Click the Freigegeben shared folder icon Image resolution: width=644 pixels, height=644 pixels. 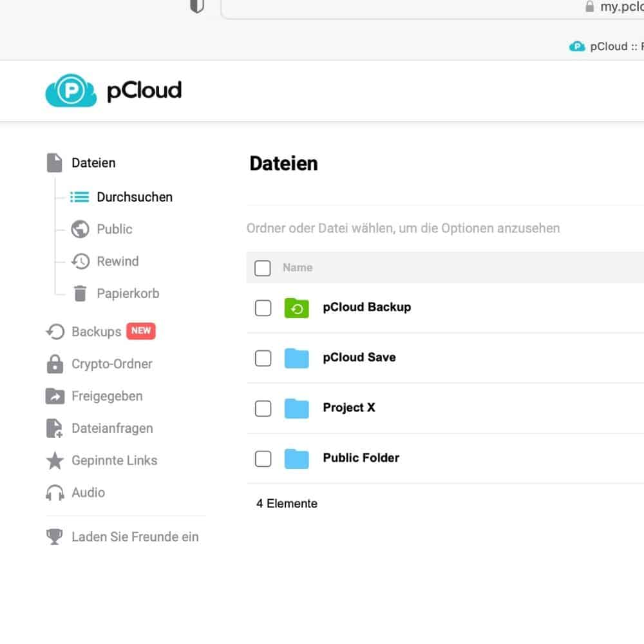pyautogui.click(x=55, y=396)
